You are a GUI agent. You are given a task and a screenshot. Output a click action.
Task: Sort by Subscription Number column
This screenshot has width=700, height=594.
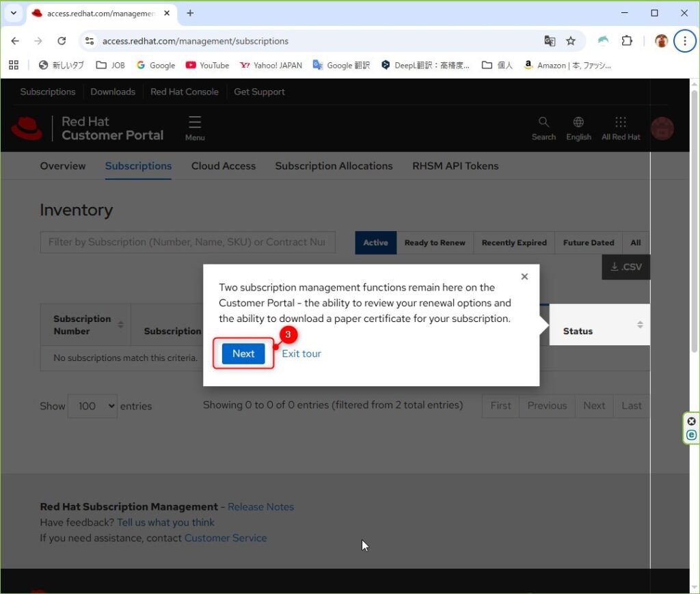pos(85,325)
